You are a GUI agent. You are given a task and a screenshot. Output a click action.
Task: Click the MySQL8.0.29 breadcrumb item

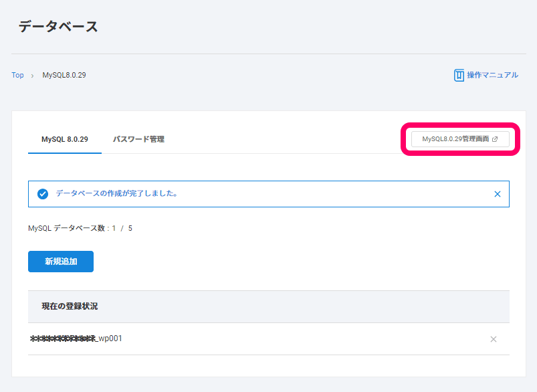[x=64, y=75]
